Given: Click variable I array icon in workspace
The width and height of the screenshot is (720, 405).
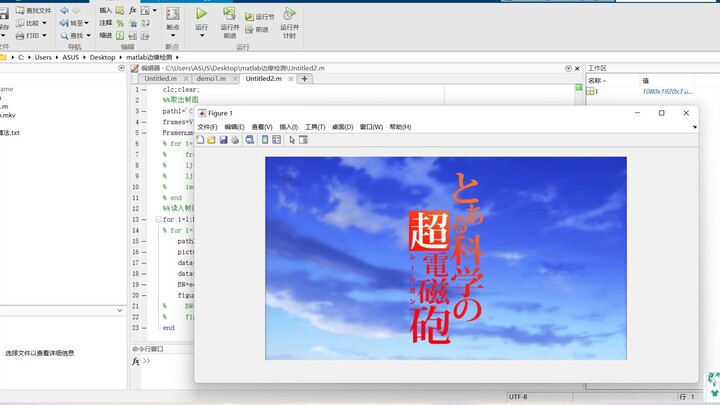Looking at the screenshot, I should (590, 91).
